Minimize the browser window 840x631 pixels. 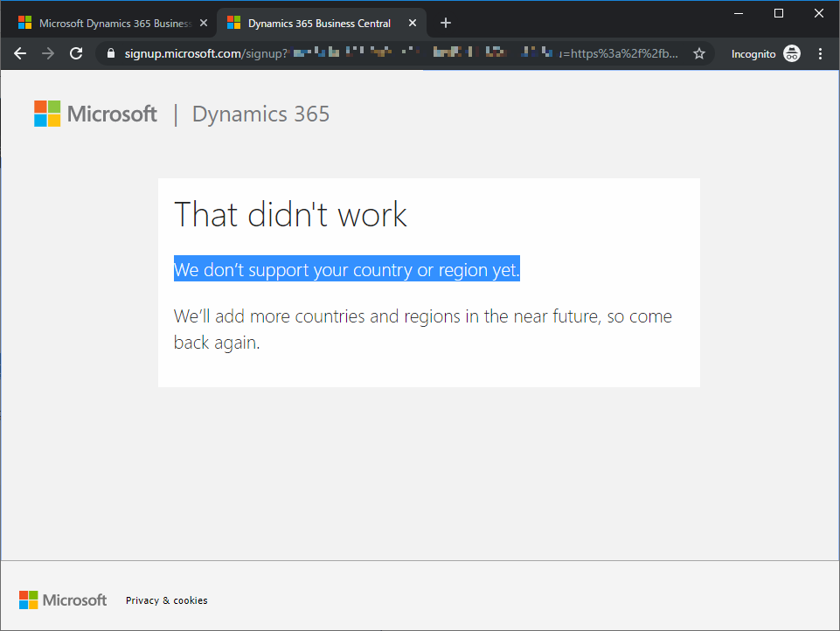pyautogui.click(x=739, y=13)
